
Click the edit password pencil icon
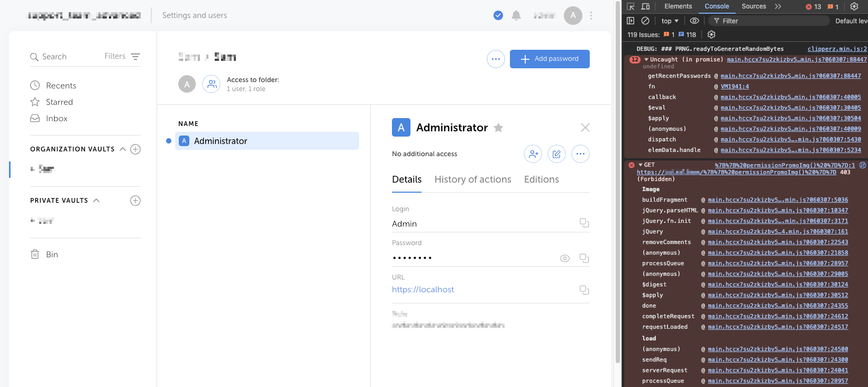[x=556, y=154]
